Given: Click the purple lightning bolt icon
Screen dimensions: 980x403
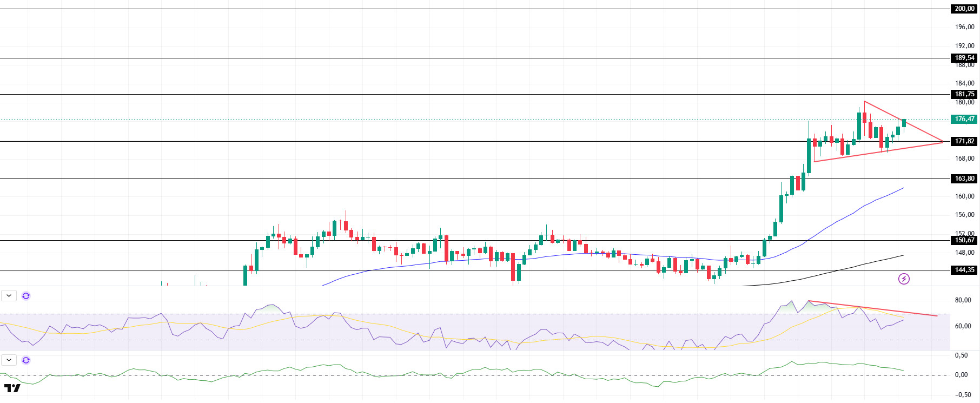Looking at the screenshot, I should coord(904,279).
